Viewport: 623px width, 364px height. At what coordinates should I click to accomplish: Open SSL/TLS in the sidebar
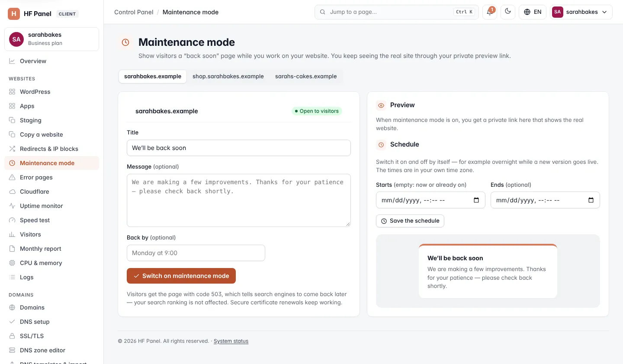tap(51, 336)
